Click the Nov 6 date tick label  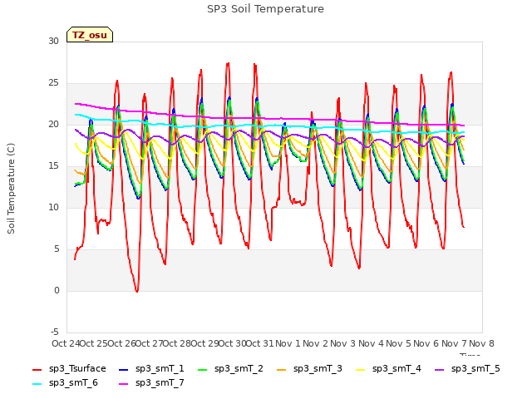click(426, 343)
